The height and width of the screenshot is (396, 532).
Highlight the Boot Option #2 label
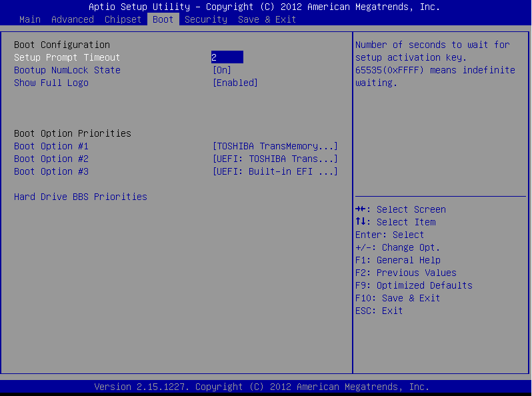coord(51,159)
